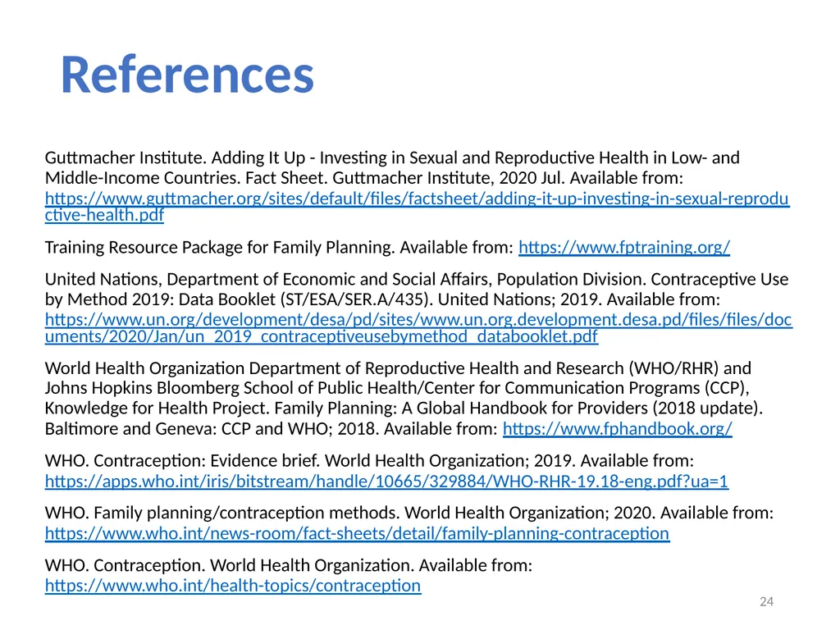Viewport: 840px width, 630px height.
Task: Open the fphandbook.org link
Action: click(x=617, y=428)
